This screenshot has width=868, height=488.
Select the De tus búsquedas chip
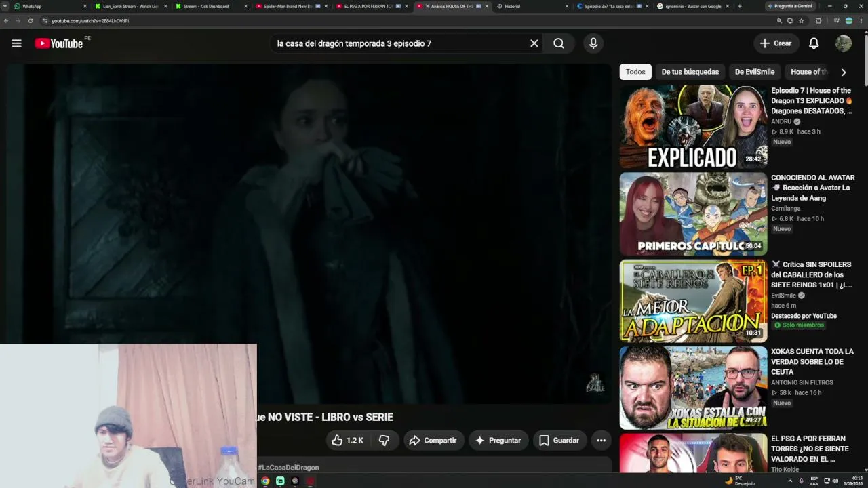click(690, 72)
